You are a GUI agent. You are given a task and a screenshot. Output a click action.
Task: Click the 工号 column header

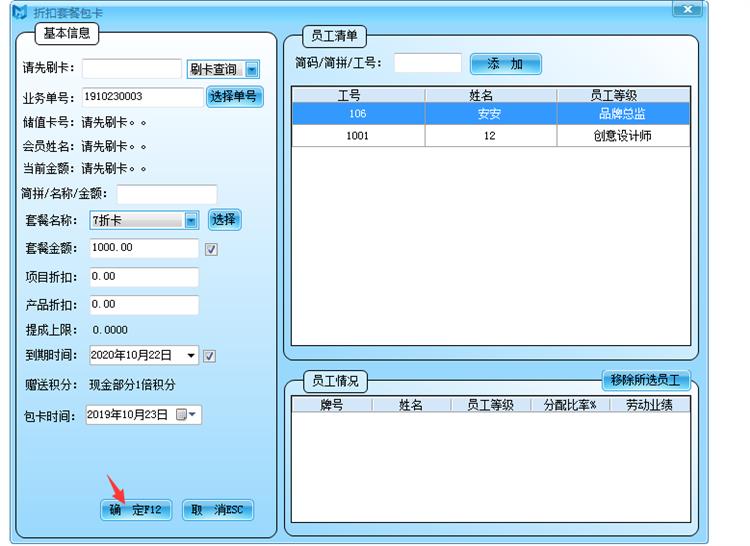pyautogui.click(x=358, y=95)
